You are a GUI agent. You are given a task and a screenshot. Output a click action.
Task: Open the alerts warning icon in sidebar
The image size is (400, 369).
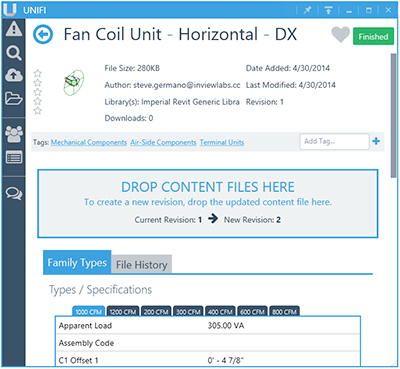point(14,29)
